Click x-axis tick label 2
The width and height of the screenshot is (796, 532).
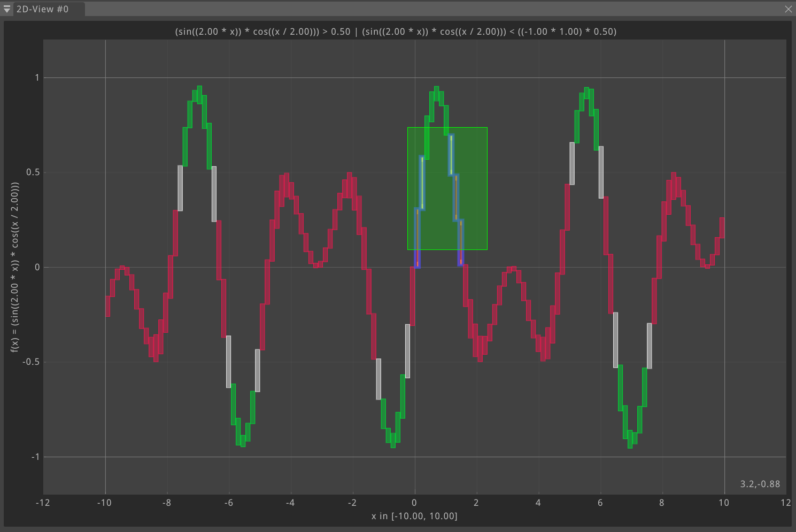[476, 503]
